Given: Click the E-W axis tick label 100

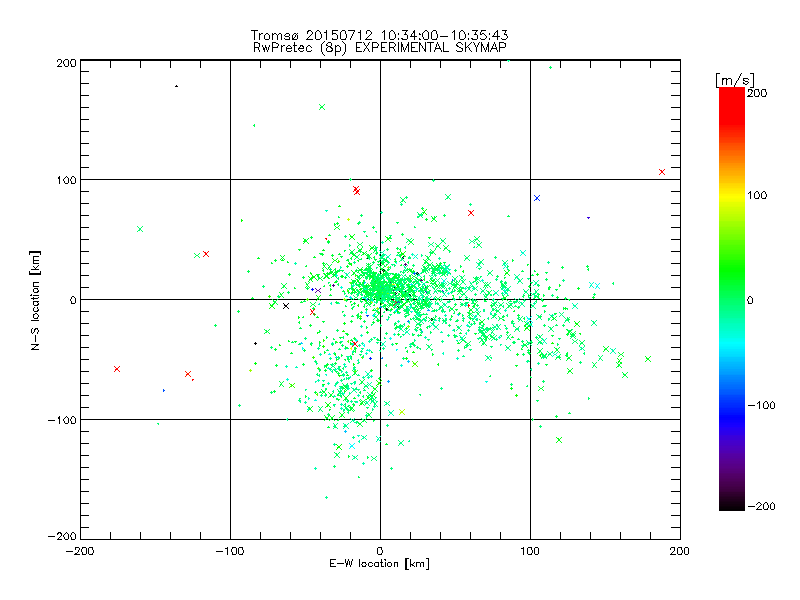Looking at the screenshot, I should [x=530, y=551].
